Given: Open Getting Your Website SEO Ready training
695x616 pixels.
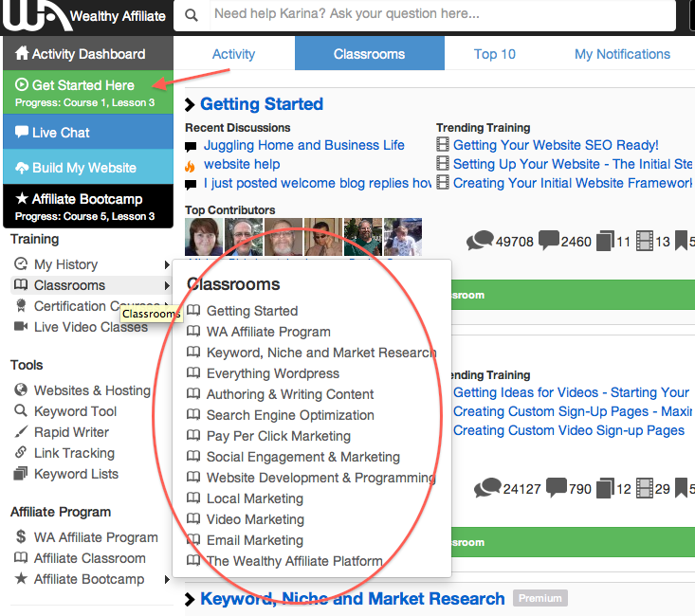Looking at the screenshot, I should (556, 145).
